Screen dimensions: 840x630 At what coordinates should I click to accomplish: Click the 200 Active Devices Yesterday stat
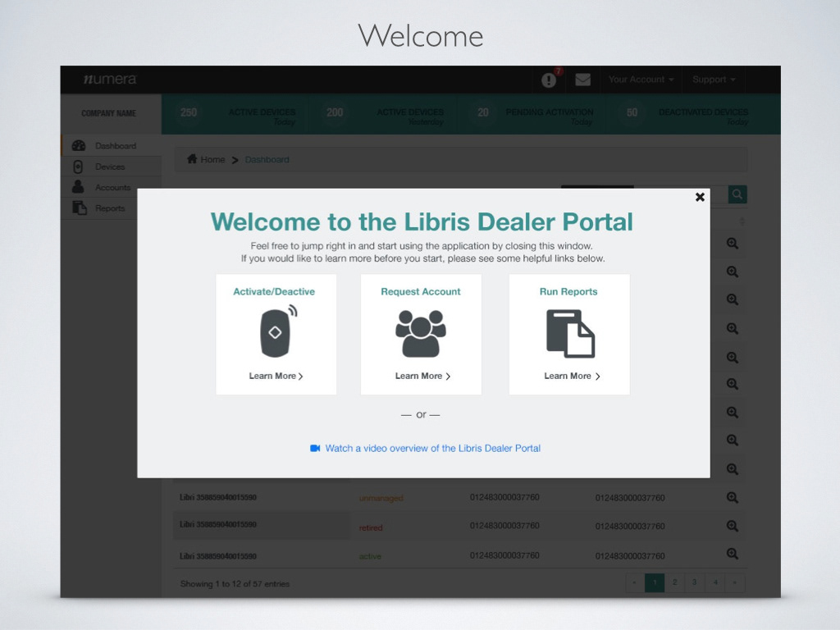384,114
